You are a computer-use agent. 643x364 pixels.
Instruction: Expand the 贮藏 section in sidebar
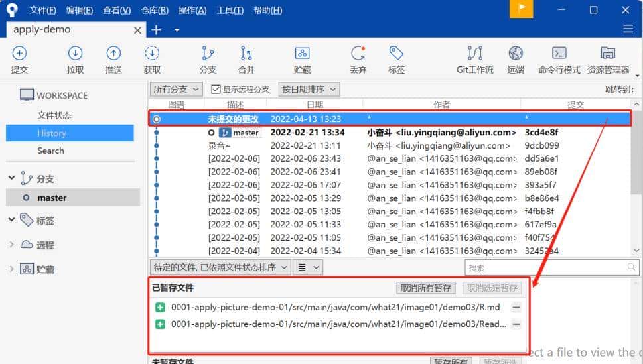click(x=11, y=269)
